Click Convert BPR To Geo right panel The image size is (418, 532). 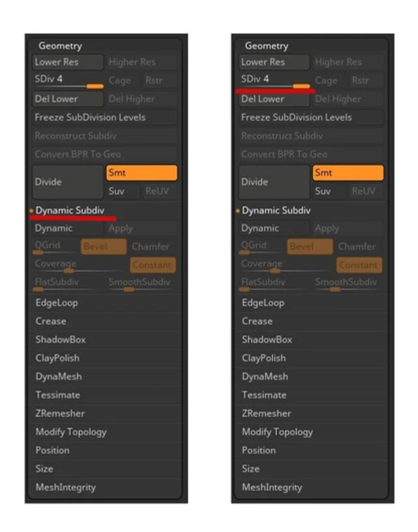click(x=311, y=154)
